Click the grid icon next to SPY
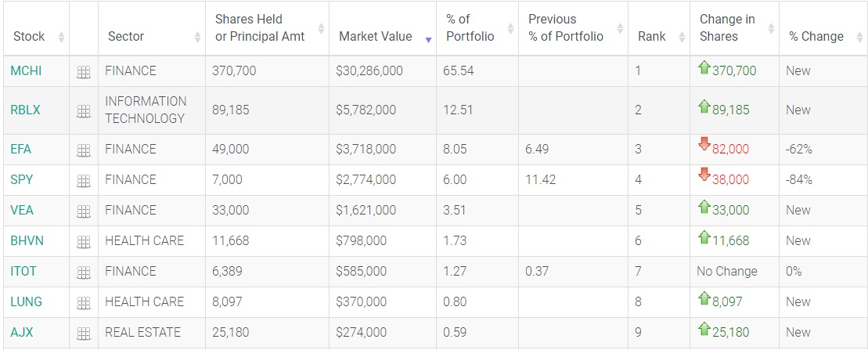Image resolution: width=868 pixels, height=350 pixels. pyautogui.click(x=84, y=181)
